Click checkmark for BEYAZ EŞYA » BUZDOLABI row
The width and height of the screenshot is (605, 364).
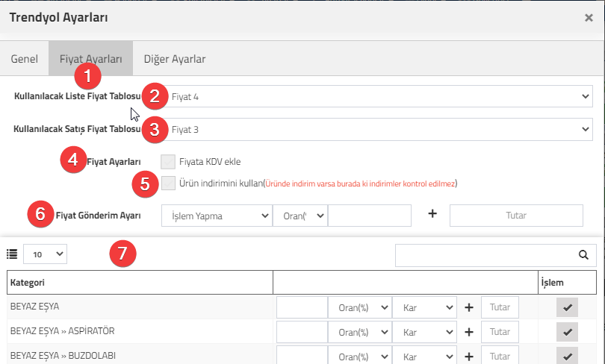coord(567,357)
